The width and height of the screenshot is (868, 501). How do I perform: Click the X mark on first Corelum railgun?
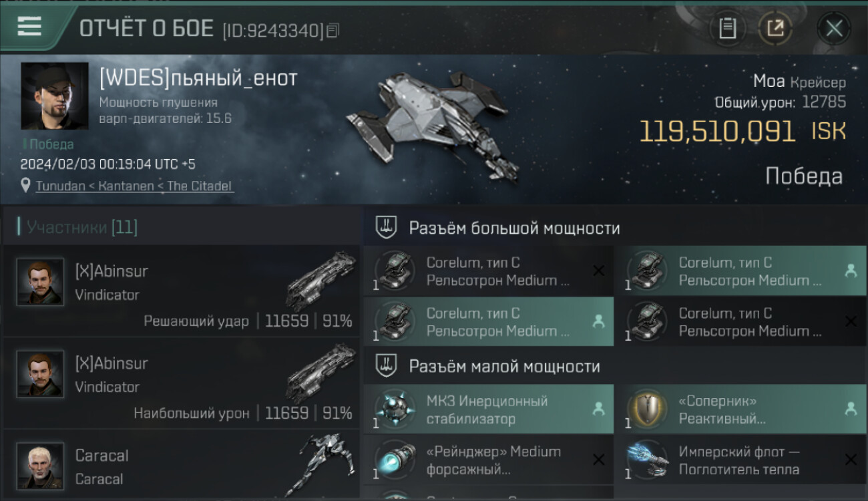[x=599, y=271]
